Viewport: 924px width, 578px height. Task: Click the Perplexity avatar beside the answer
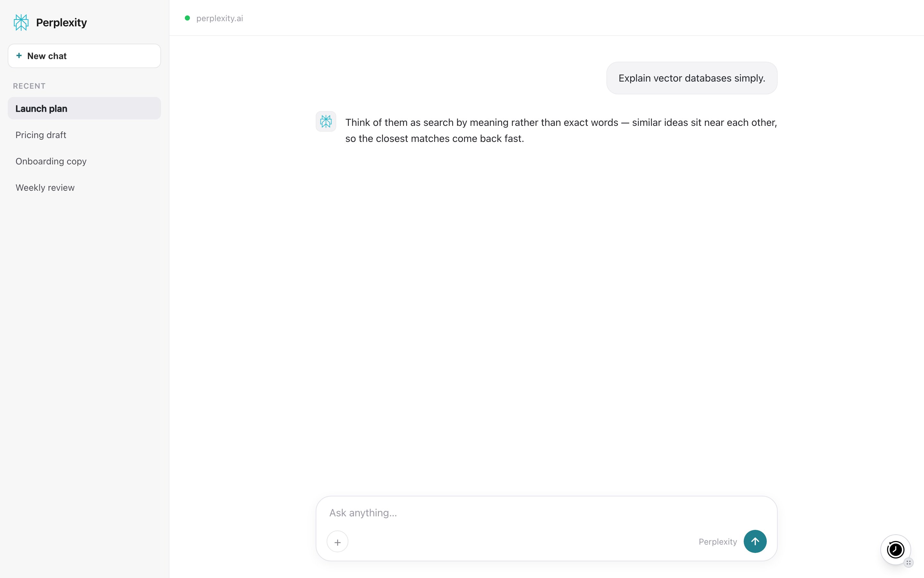326,122
